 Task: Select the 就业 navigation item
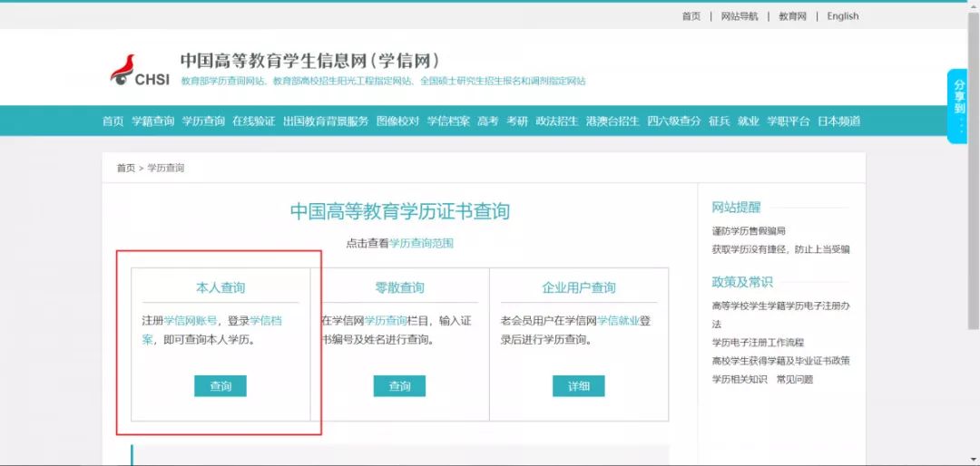coord(748,121)
